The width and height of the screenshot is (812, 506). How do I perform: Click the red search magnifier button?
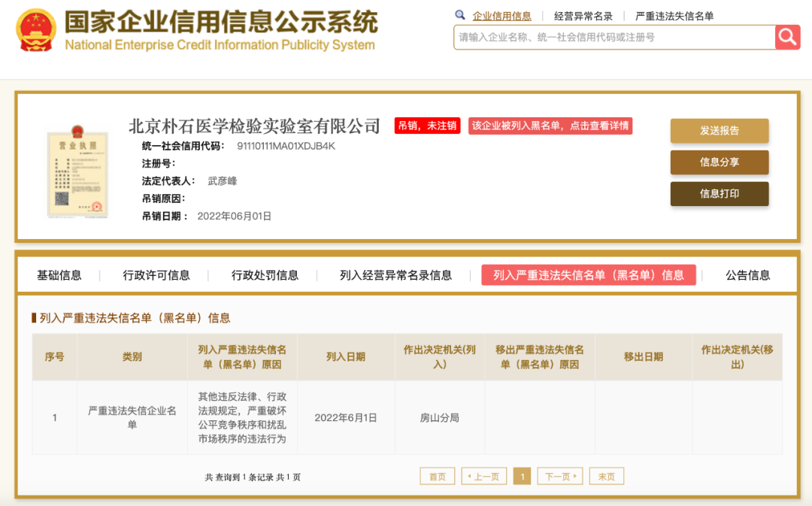(787, 38)
